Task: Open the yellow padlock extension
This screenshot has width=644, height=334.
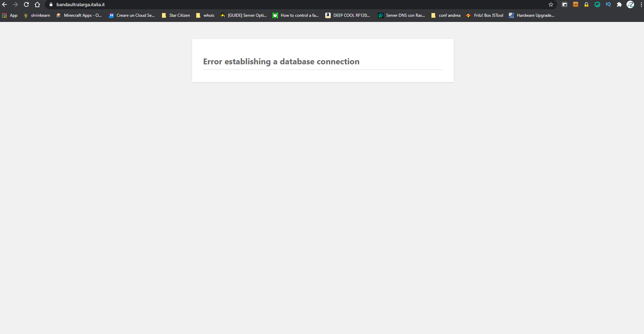Action: point(586,4)
